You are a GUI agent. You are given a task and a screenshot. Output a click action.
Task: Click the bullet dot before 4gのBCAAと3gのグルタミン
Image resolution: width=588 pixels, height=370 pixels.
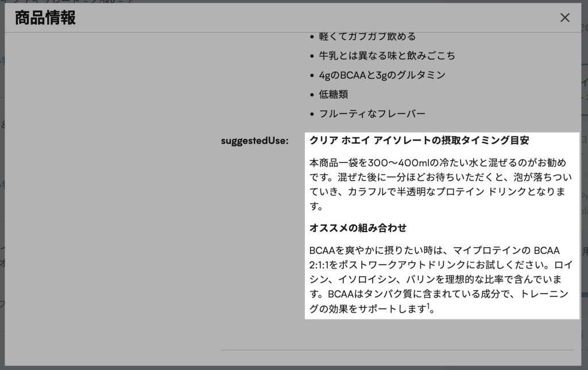click(x=312, y=76)
